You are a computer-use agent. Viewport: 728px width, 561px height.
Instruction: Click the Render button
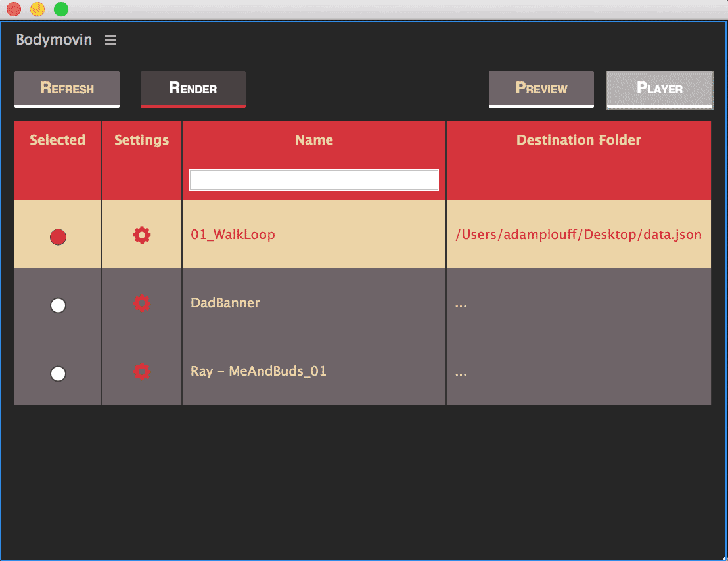[x=193, y=89]
